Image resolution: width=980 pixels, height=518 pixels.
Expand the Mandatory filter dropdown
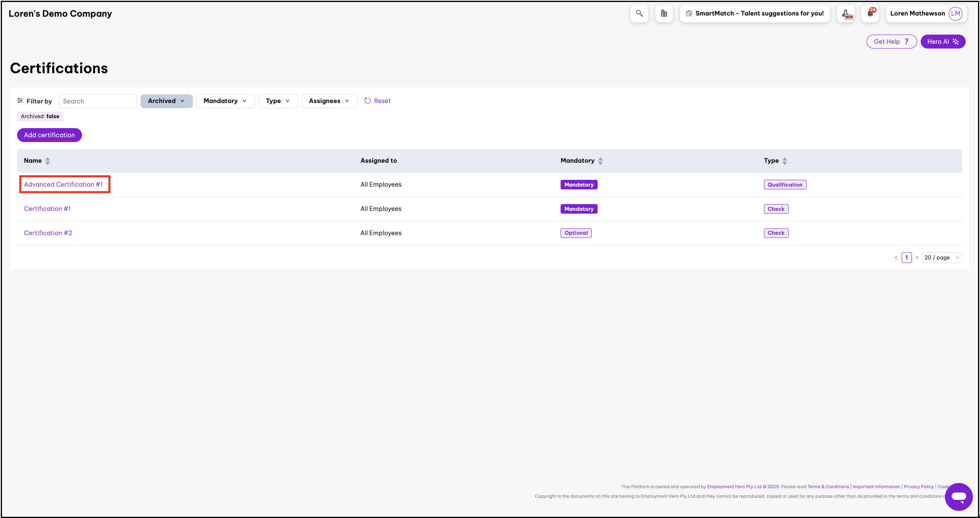225,101
